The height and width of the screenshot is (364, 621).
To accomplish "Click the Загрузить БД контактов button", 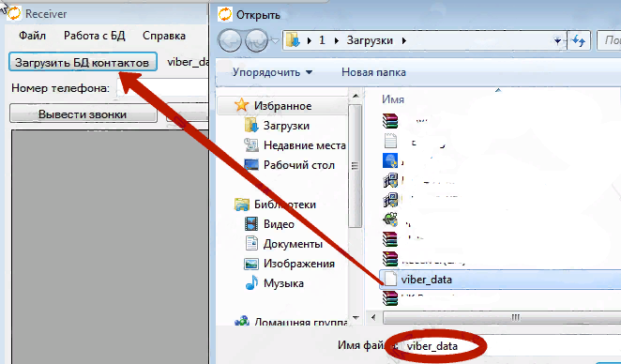I will click(x=83, y=62).
